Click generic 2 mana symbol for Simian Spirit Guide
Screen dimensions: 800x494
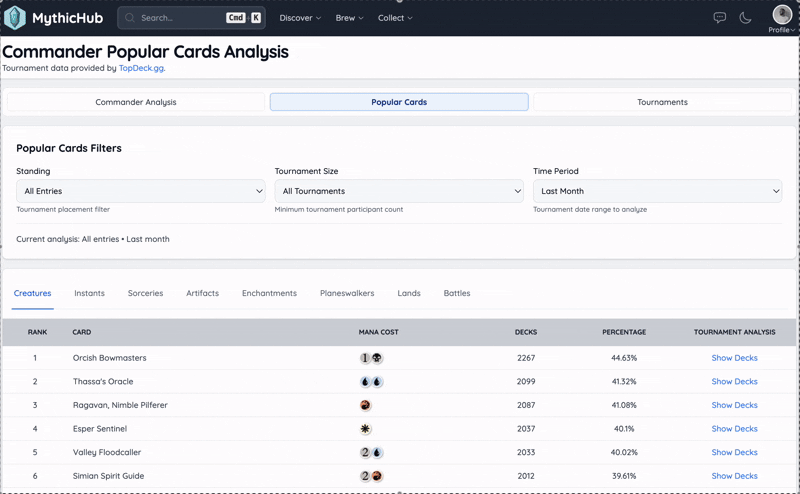coord(365,476)
